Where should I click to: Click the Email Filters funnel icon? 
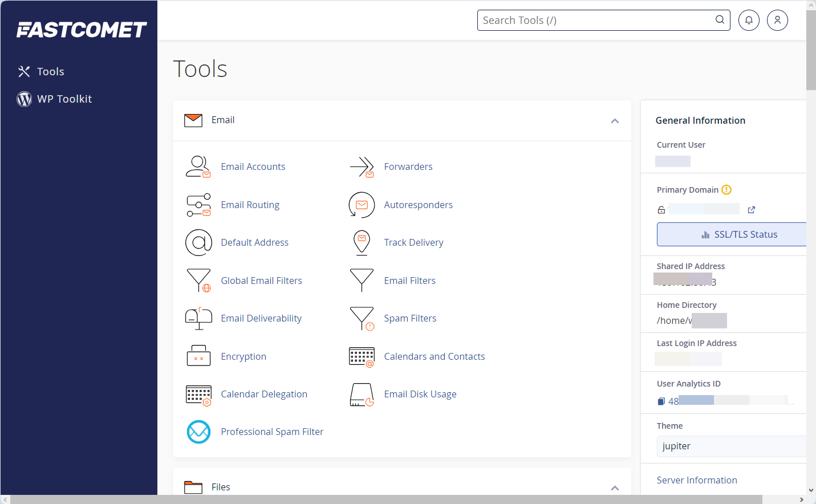pos(362,281)
